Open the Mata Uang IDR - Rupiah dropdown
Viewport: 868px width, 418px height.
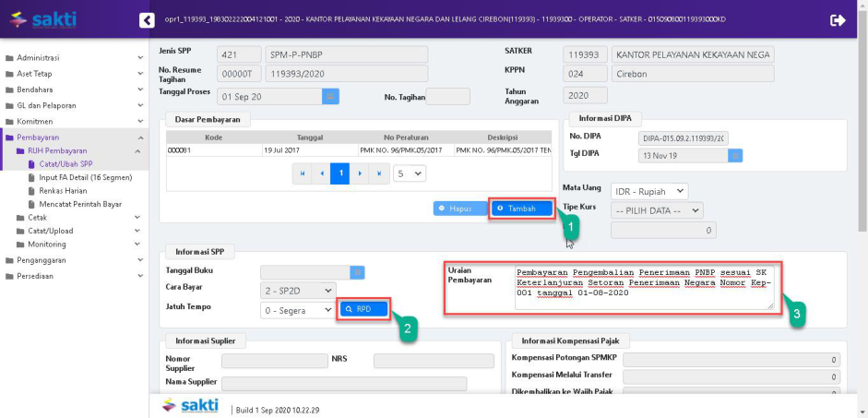pyautogui.click(x=649, y=191)
